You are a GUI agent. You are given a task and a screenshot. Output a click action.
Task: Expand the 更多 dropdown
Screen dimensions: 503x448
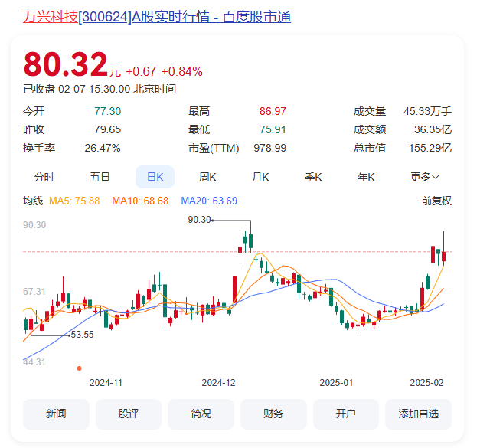[x=425, y=177]
